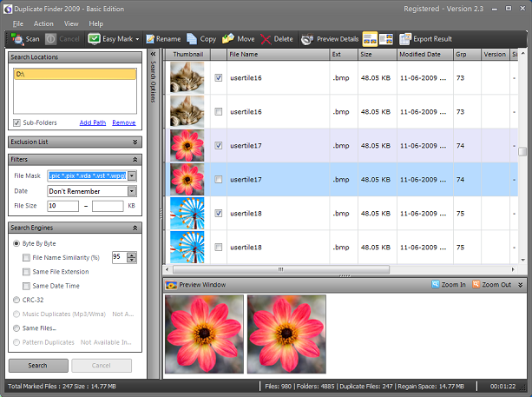Click the right flower preview image

pos(286,334)
